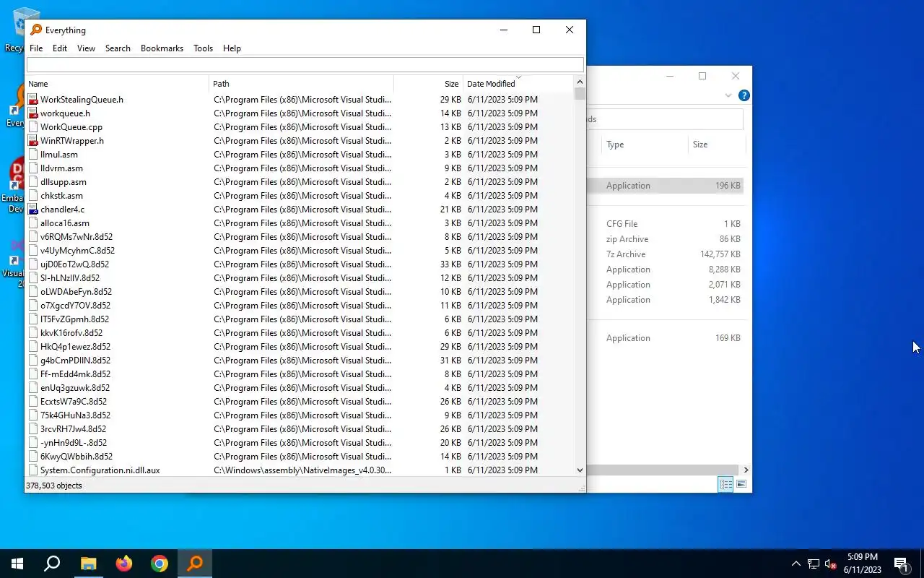Select the 7z Archive row in Explorer
924x578 pixels.
pyautogui.click(x=665, y=254)
